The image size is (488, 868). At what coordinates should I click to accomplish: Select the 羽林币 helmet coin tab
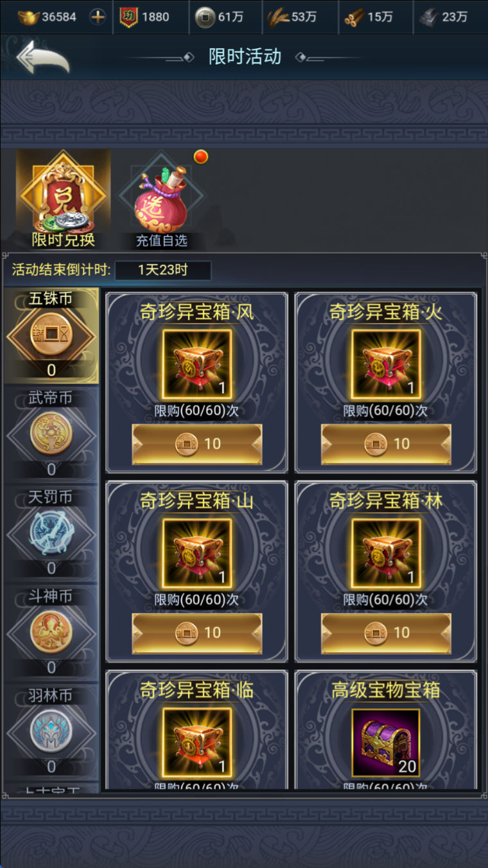click(51, 731)
